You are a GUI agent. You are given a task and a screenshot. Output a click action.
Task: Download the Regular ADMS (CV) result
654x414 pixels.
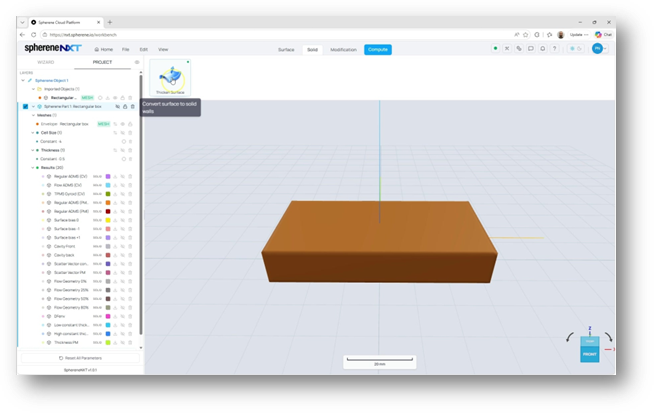[x=115, y=177]
